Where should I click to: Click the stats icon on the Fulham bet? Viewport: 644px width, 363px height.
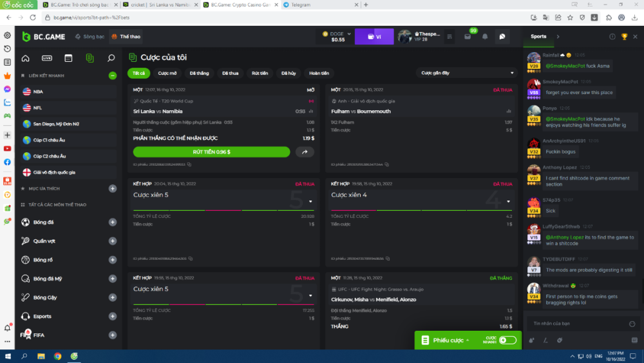509,111
